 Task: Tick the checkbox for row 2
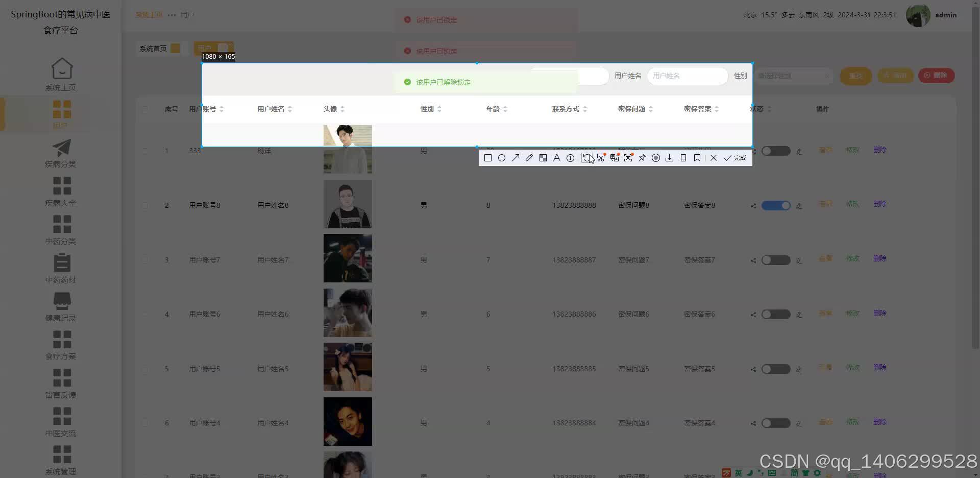pyautogui.click(x=145, y=205)
